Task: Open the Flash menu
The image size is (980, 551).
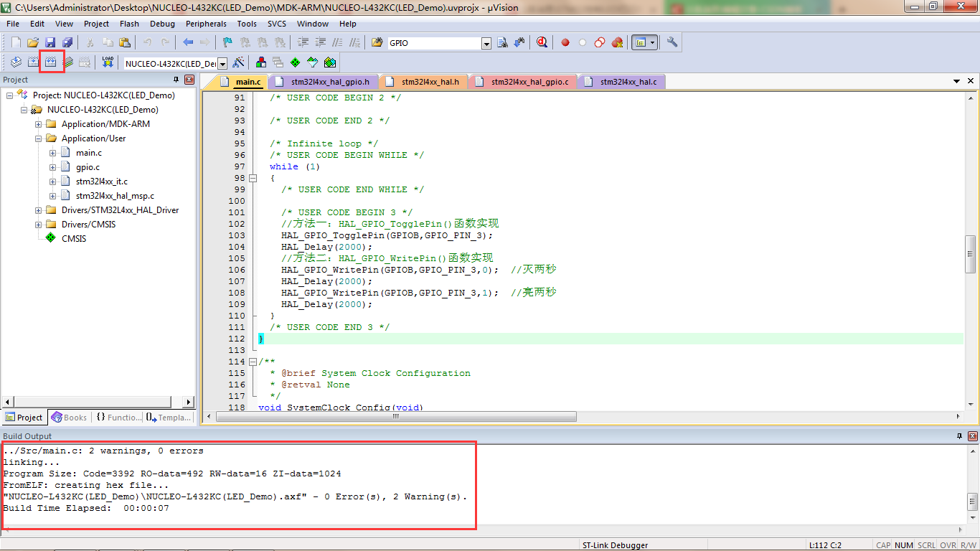Action: 129,24
